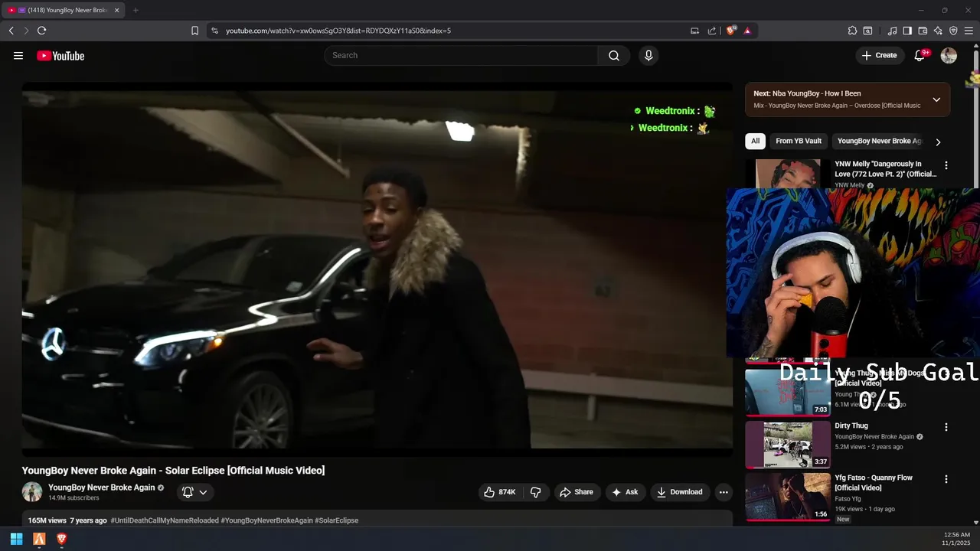Screen dimensions: 980x551
Task: Toggle notification bell for subscribed channel
Action: pos(194,492)
